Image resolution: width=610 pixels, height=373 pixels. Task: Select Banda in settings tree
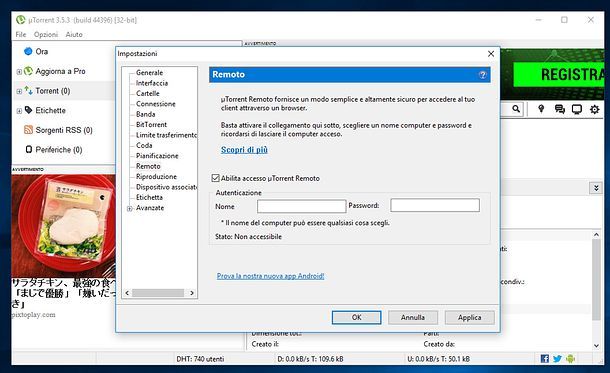coord(145,114)
